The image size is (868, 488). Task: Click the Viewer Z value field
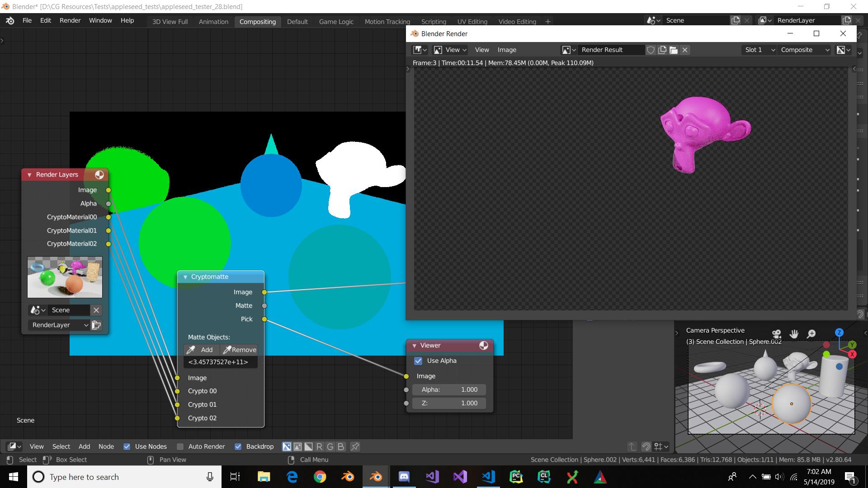[449, 403]
